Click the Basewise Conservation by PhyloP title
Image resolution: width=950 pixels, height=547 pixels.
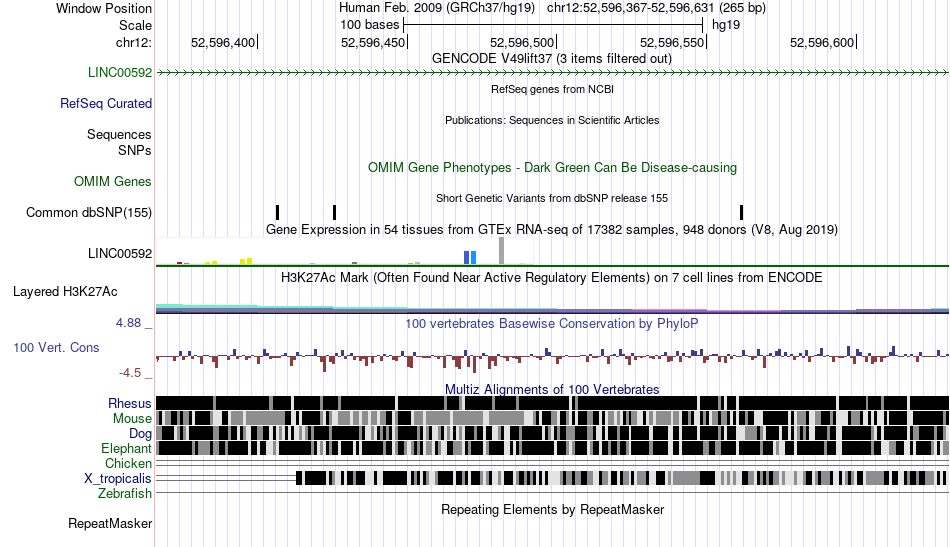pos(552,323)
